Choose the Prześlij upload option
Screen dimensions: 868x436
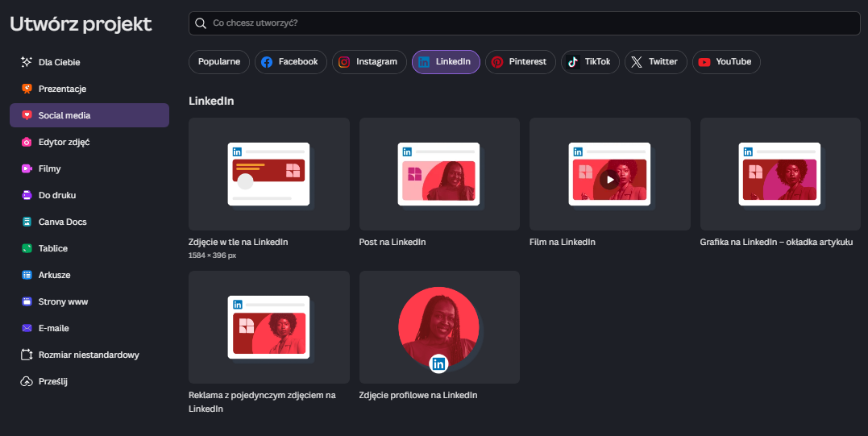coord(89,381)
